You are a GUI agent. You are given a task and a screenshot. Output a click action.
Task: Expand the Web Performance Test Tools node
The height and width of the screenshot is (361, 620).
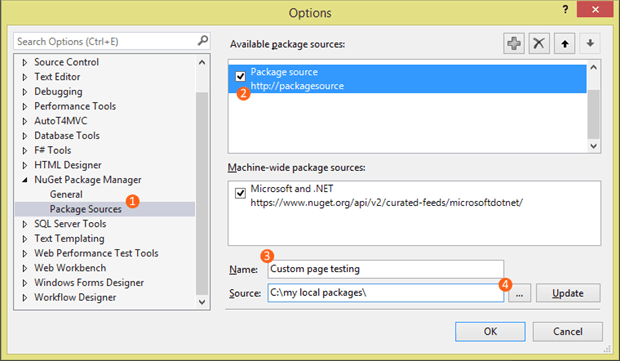point(25,253)
